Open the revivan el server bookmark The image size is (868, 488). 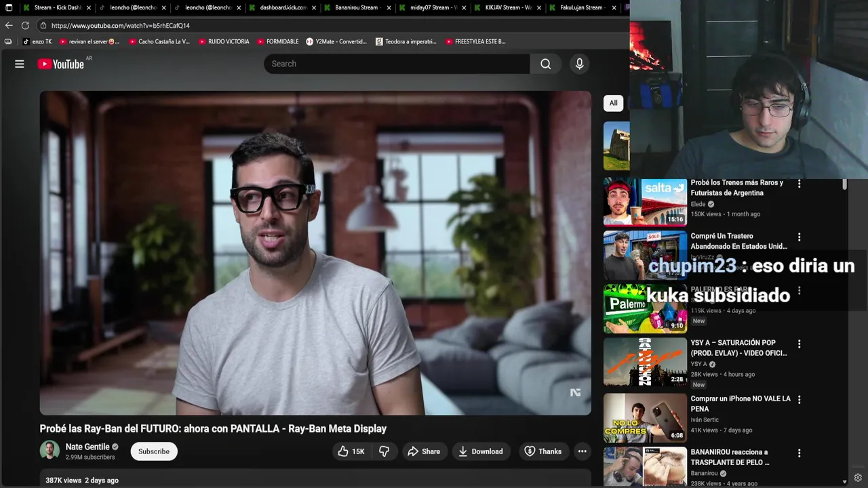[x=90, y=41]
